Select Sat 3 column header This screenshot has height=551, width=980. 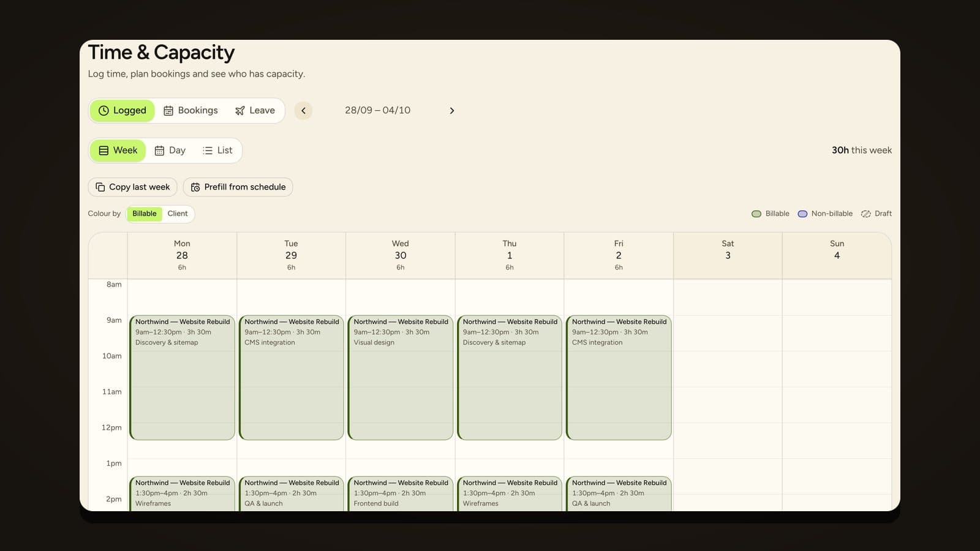tap(728, 255)
